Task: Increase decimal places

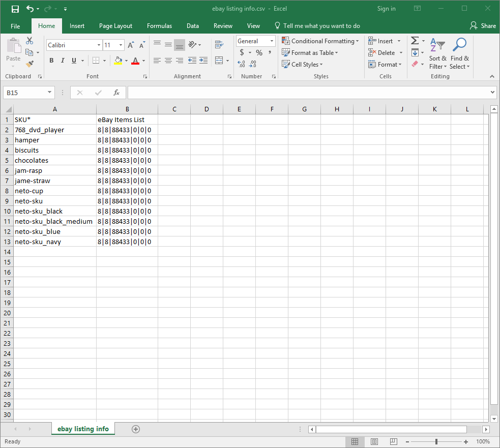Action: coord(242,64)
